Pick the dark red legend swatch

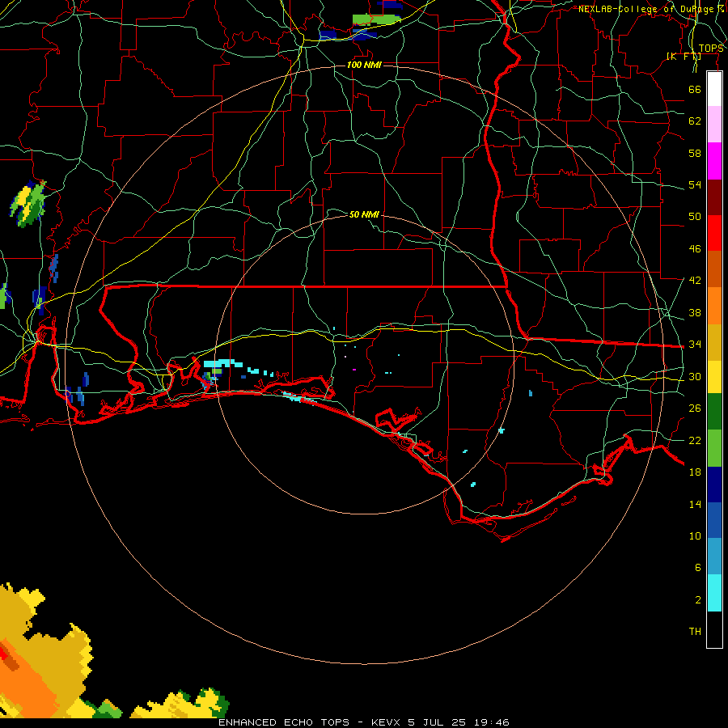tap(714, 197)
